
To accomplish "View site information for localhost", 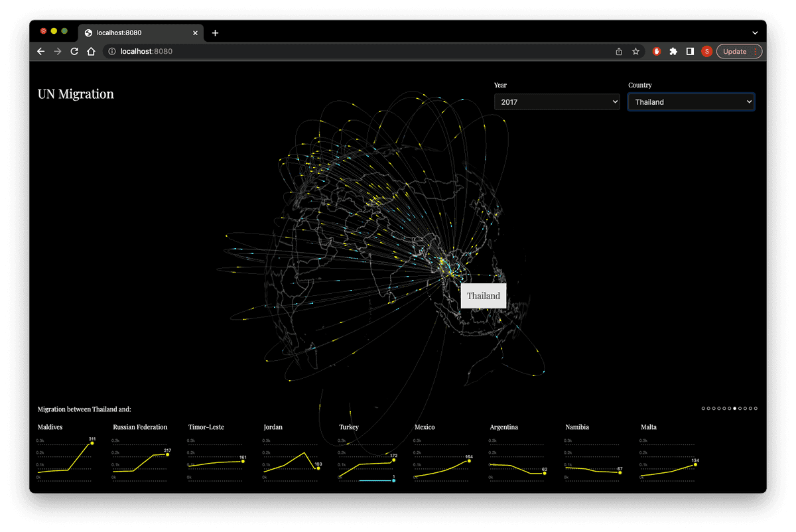I will pyautogui.click(x=111, y=52).
